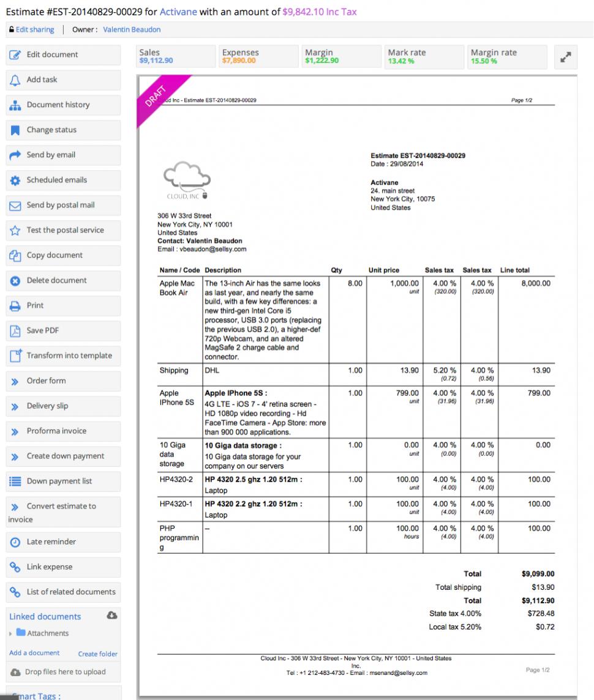Screen dimensions: 594x700
Task: Open Document history via its hierarchy icon
Action: [x=15, y=105]
